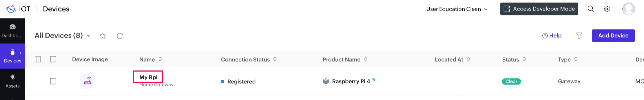The width and height of the screenshot is (644, 100).
Task: Click the user profile avatar
Action: click(628, 9)
